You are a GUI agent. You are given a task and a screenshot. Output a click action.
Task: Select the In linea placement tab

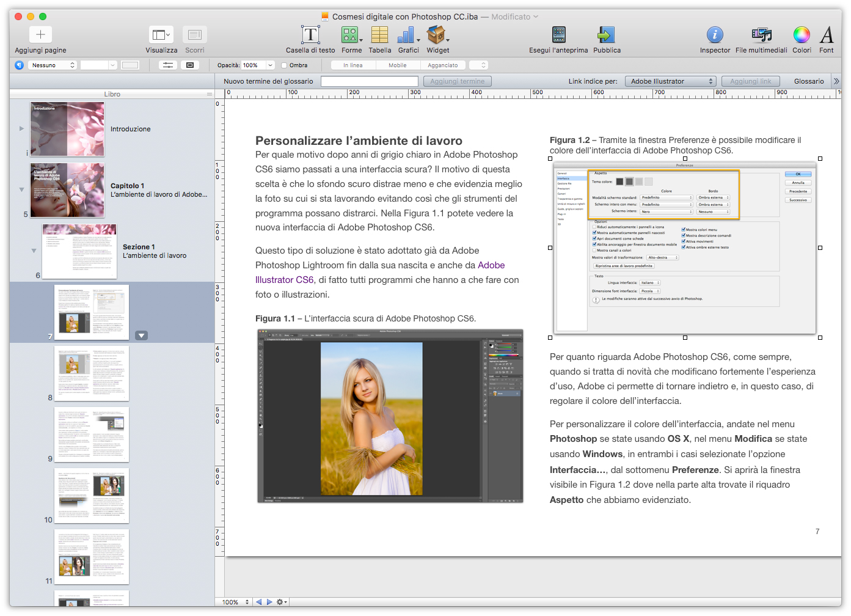[352, 65]
